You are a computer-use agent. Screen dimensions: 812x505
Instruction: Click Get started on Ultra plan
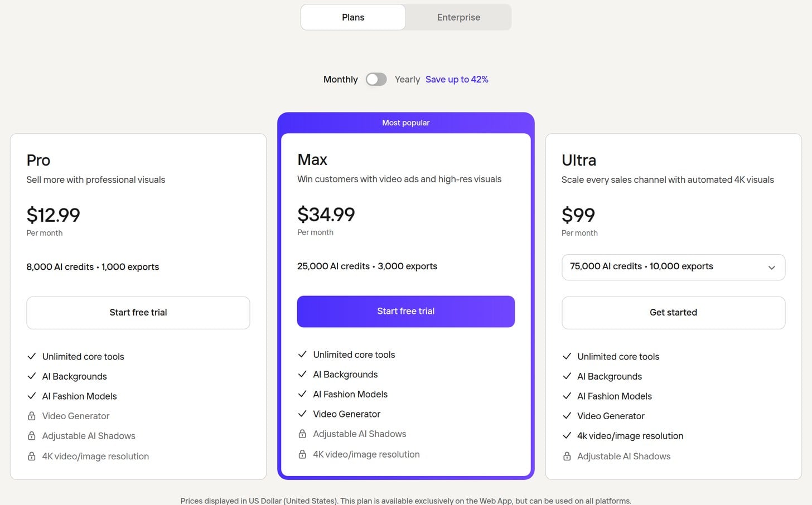tap(673, 313)
